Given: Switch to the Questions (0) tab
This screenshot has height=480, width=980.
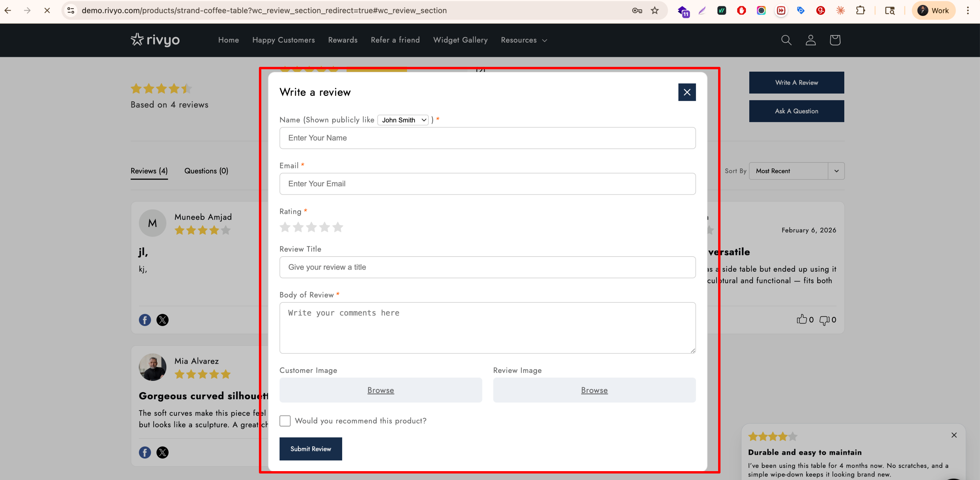Looking at the screenshot, I should [206, 171].
